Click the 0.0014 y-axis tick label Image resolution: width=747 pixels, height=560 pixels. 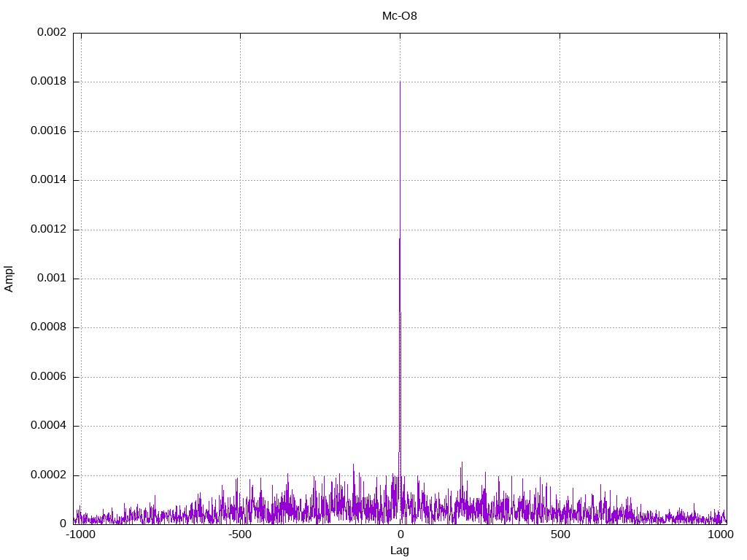click(48, 180)
